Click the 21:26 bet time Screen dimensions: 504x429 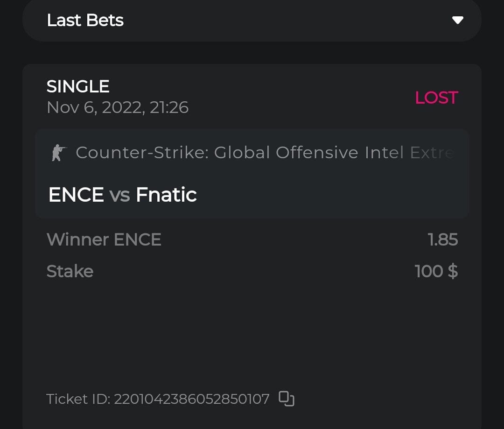pyautogui.click(x=169, y=108)
